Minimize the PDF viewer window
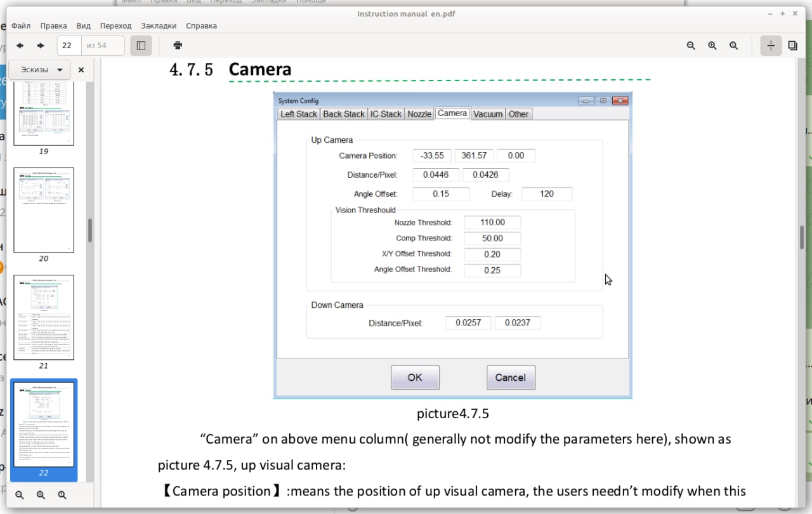This screenshot has height=514, width=812. [769, 13]
